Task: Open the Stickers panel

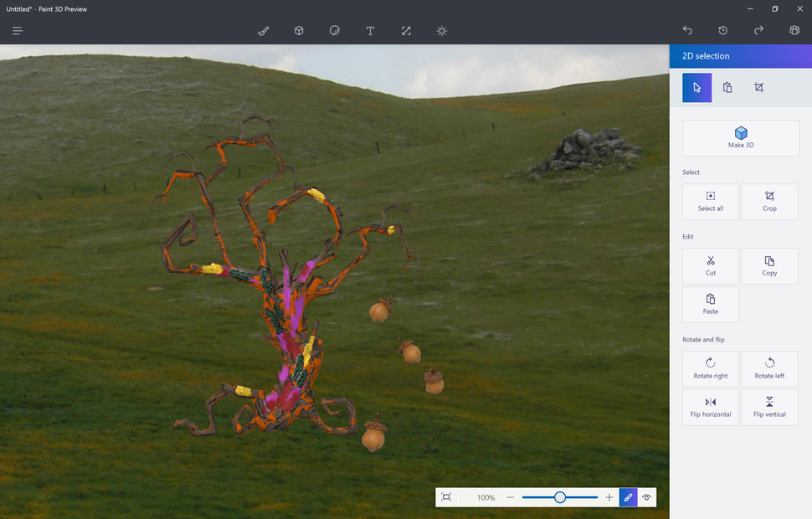Action: click(334, 31)
